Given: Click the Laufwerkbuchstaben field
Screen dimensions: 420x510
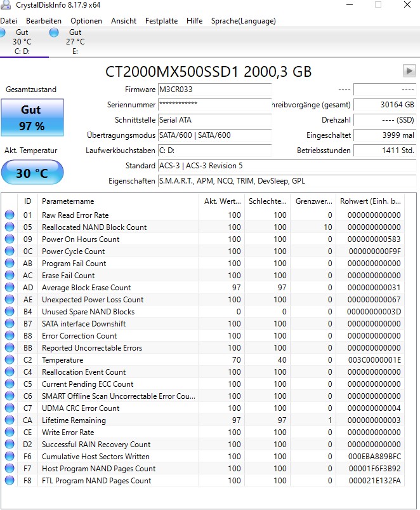Looking at the screenshot, I should 214,151.
